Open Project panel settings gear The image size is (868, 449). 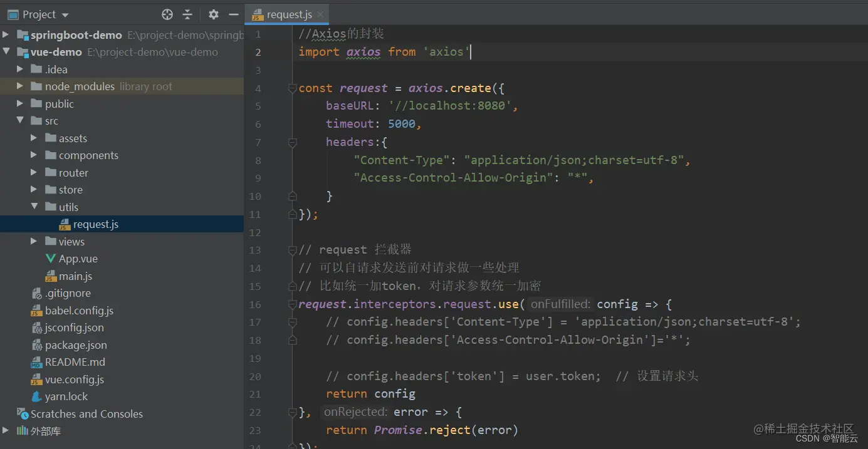[214, 14]
